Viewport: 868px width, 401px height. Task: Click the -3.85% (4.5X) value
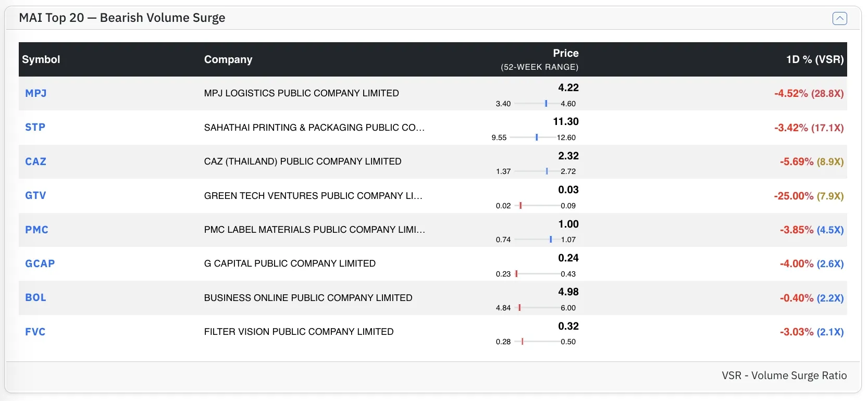[x=812, y=230]
